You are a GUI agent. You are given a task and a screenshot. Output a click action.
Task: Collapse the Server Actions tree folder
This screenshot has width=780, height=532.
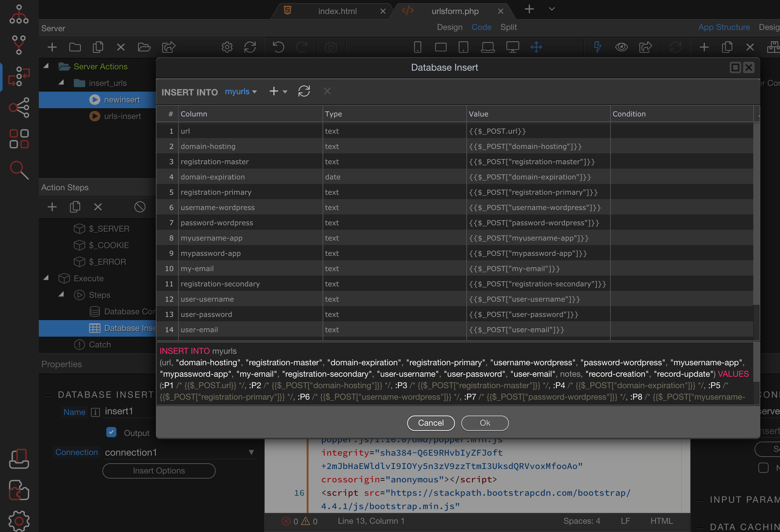pyautogui.click(x=46, y=66)
